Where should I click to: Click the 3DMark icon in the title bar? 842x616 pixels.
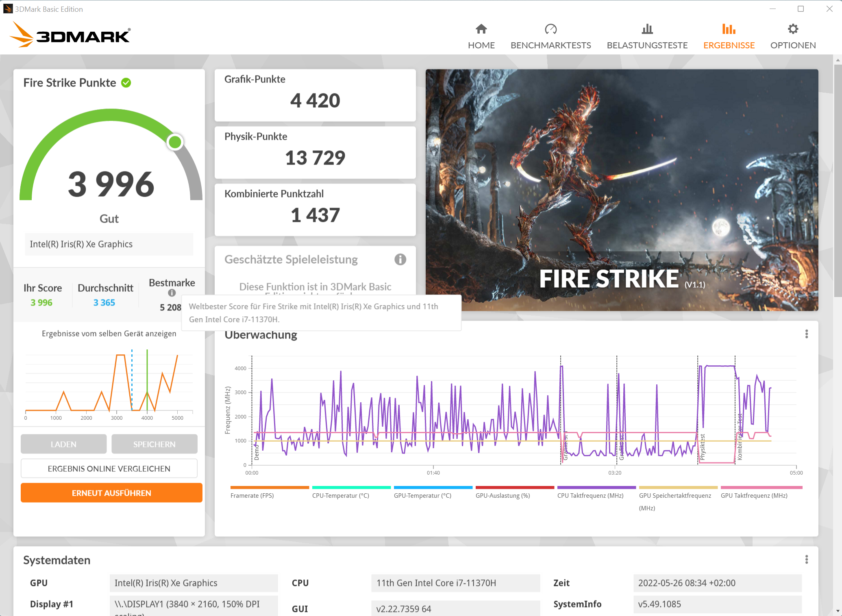8,9
